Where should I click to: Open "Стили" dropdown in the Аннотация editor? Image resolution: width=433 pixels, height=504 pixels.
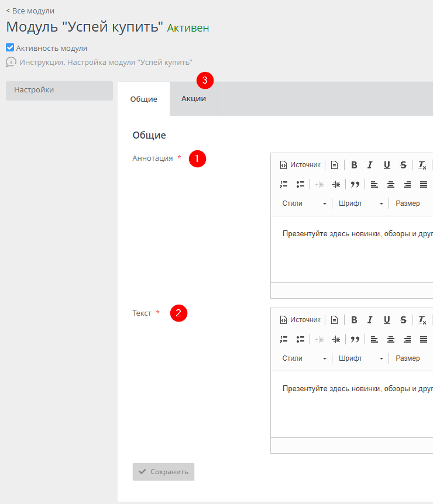304,203
